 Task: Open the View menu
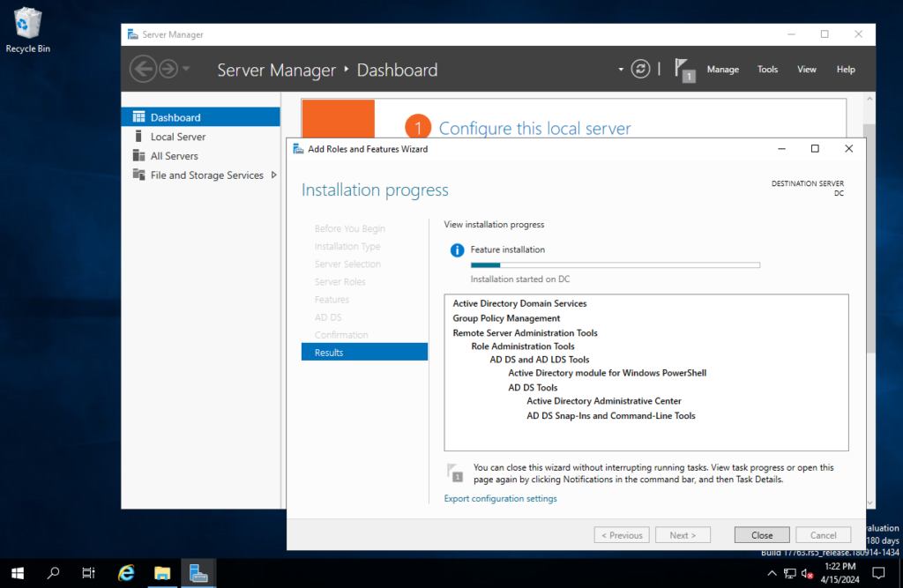tap(806, 69)
